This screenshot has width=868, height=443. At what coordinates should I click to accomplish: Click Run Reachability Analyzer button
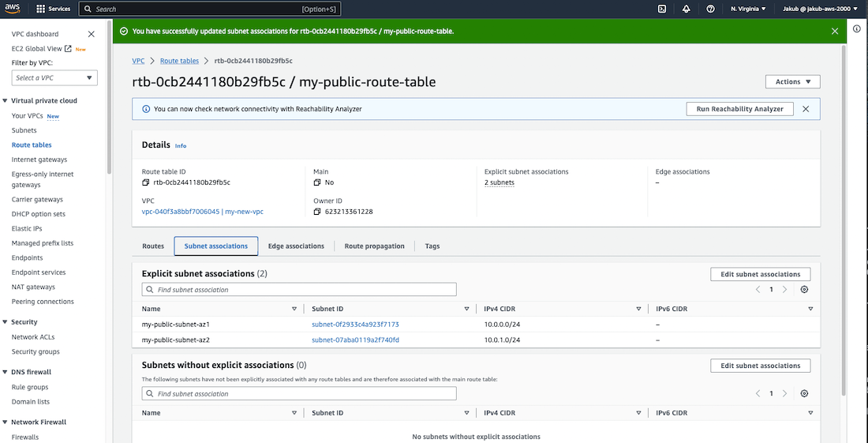(739, 109)
